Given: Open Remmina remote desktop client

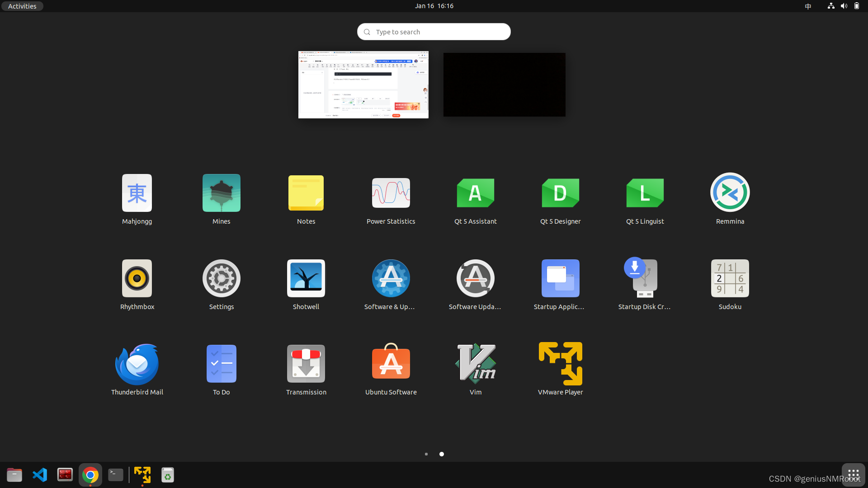Looking at the screenshot, I should point(729,199).
